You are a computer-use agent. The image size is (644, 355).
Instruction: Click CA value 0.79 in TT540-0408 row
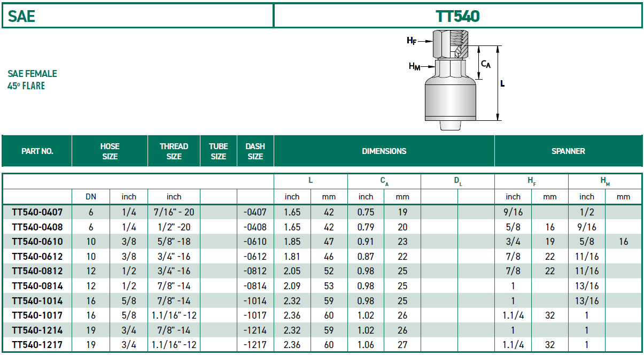pos(366,227)
